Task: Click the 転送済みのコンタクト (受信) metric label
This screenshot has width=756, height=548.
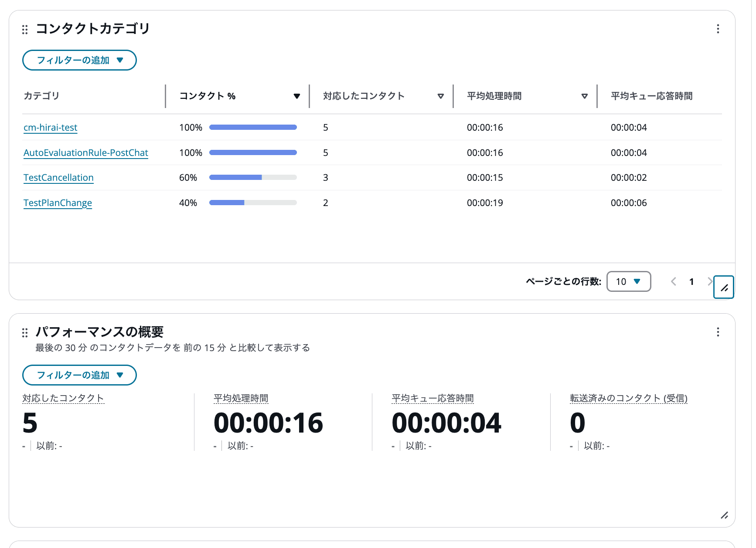Action: tap(629, 398)
